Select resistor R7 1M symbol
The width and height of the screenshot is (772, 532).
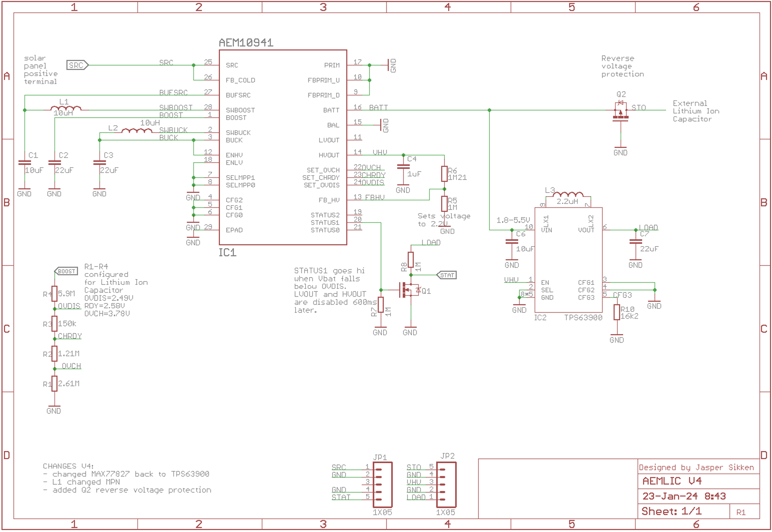(381, 305)
